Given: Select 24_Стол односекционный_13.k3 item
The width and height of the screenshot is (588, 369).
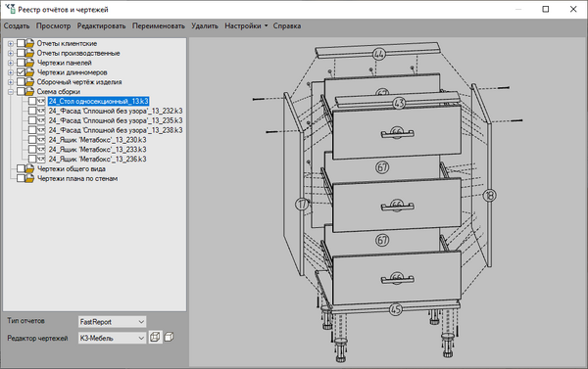Looking at the screenshot, I should 99,101.
